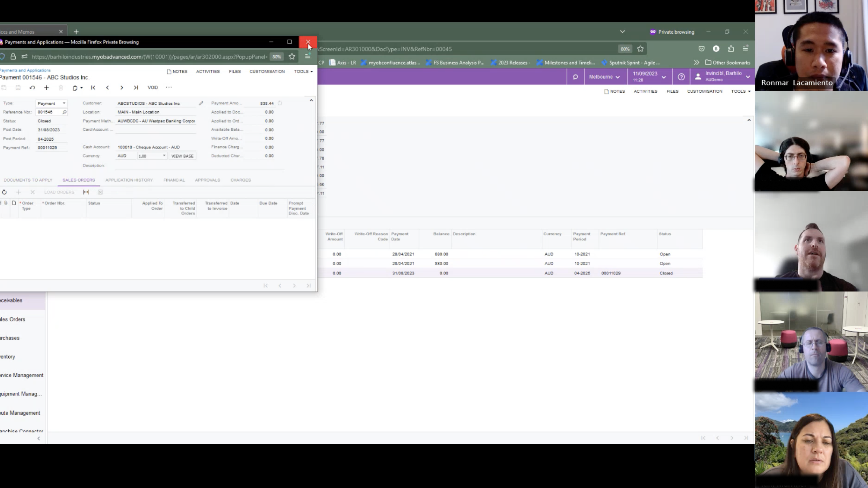The width and height of the screenshot is (868, 488).
Task: Switch to Approvals tab
Action: (x=208, y=180)
